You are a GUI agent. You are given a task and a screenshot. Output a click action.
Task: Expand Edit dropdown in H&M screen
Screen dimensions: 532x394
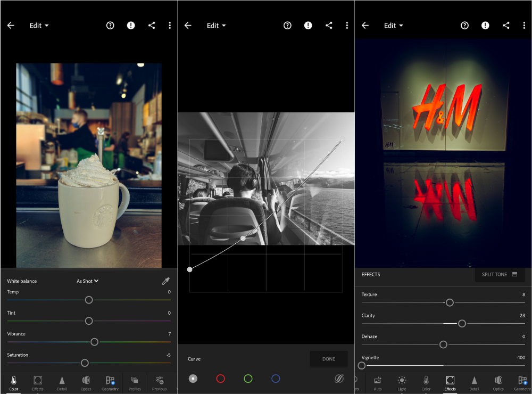coord(394,26)
